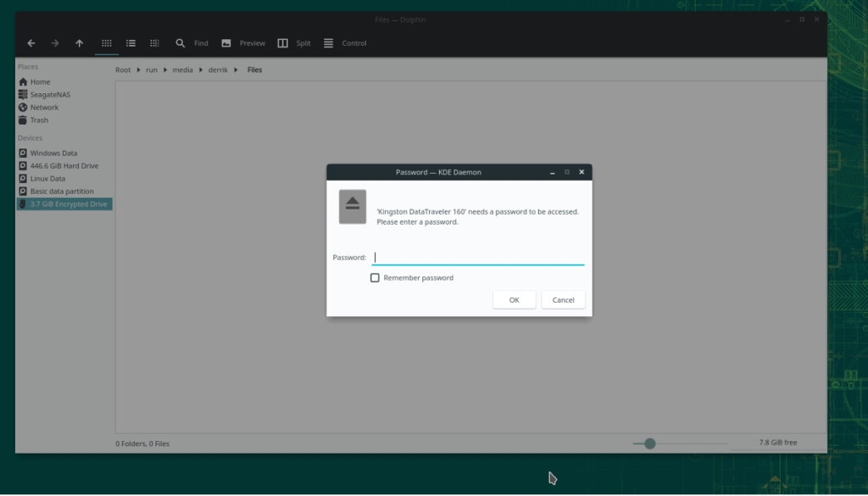Enable Split view
This screenshot has height=496, width=868.
click(x=293, y=42)
